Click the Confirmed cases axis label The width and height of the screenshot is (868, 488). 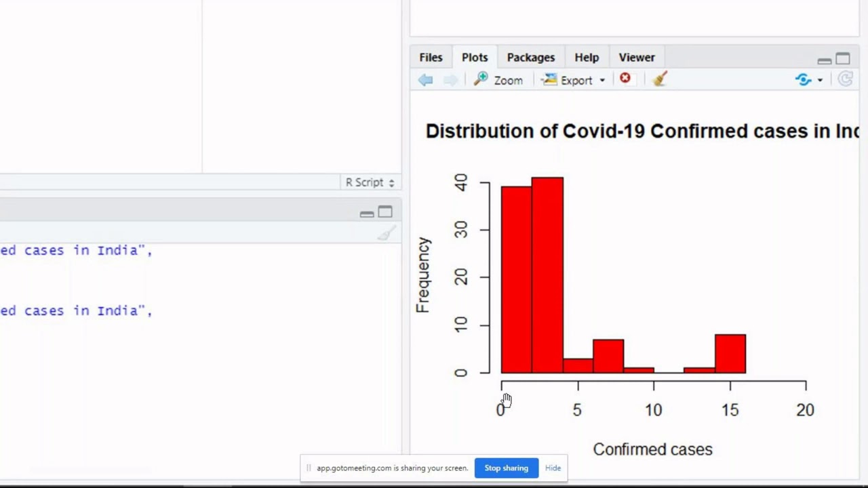click(x=652, y=449)
